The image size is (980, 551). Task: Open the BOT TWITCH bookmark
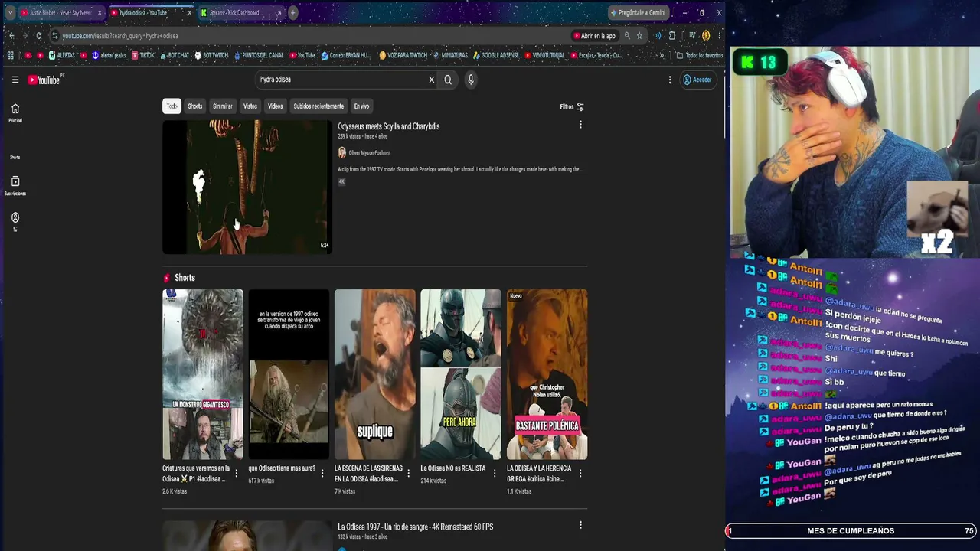pos(211,56)
